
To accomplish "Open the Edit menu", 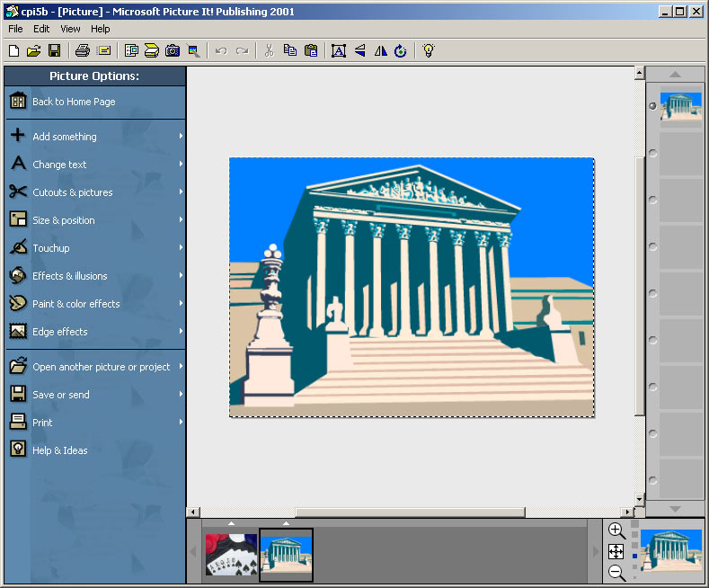I will click(41, 29).
